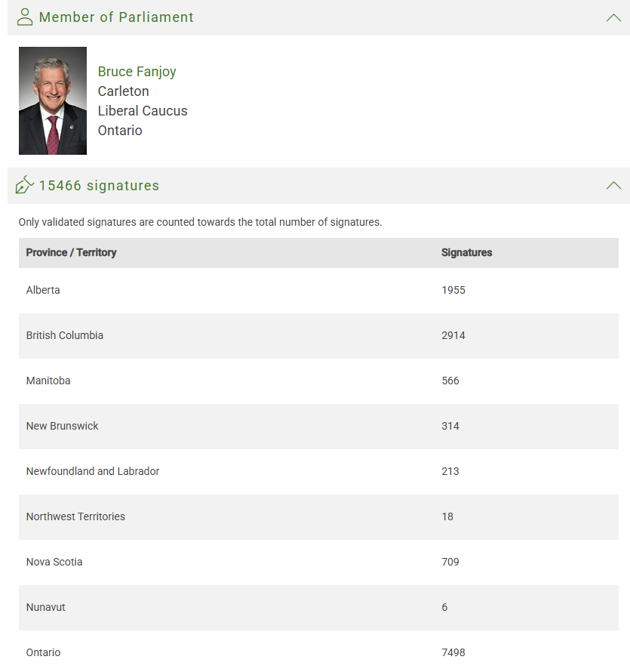Select the Nunavut row

pos(318,608)
